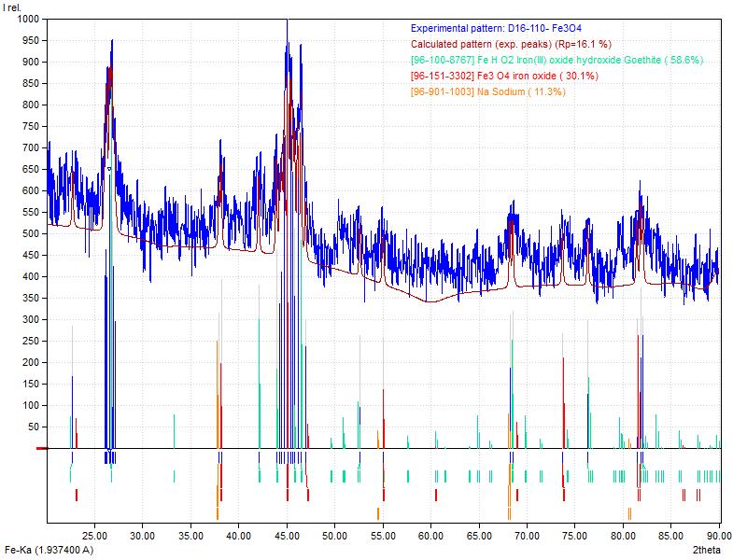Click the red zero-line marker at left axis
Viewport: 747px width, 560px height.
point(42,448)
